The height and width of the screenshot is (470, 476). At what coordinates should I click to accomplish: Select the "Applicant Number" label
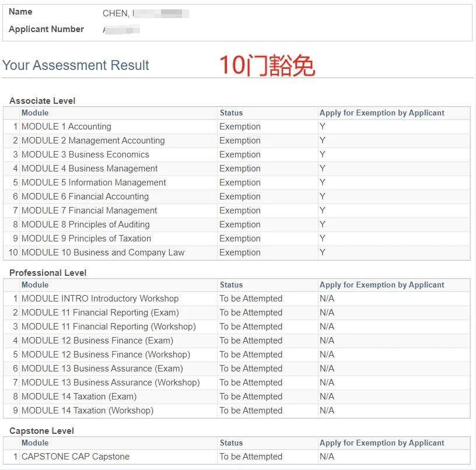coord(47,29)
